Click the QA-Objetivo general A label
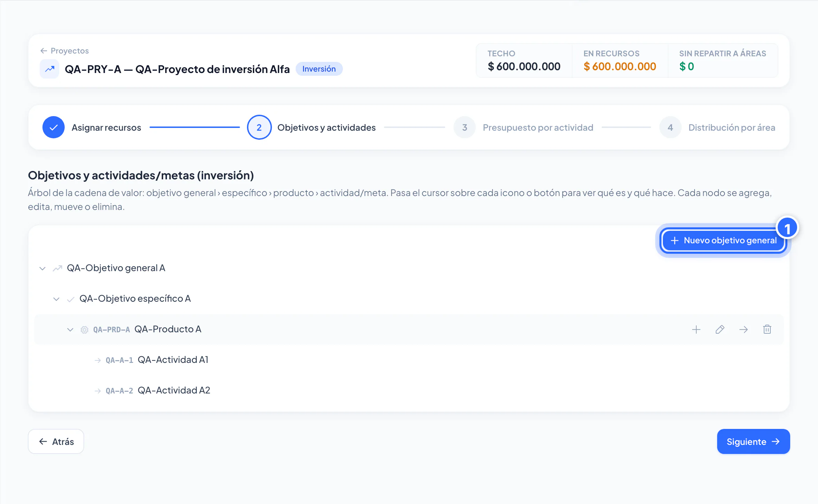 pos(116,268)
